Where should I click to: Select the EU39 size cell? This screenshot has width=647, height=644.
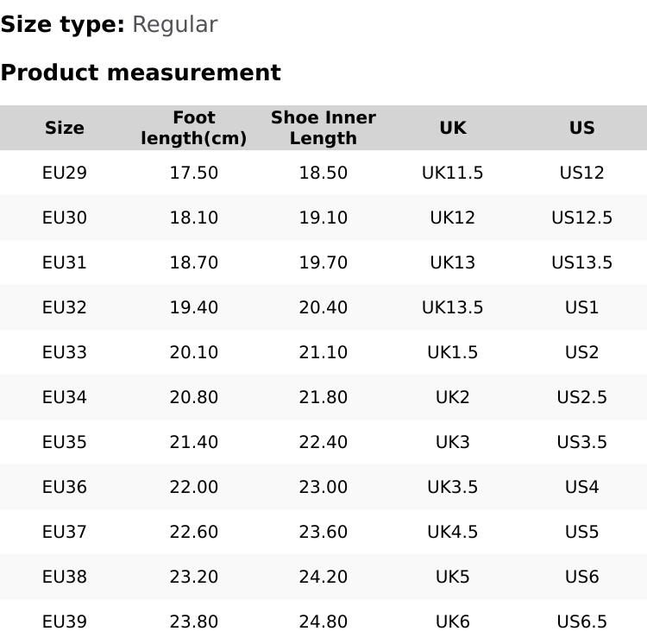(x=65, y=622)
